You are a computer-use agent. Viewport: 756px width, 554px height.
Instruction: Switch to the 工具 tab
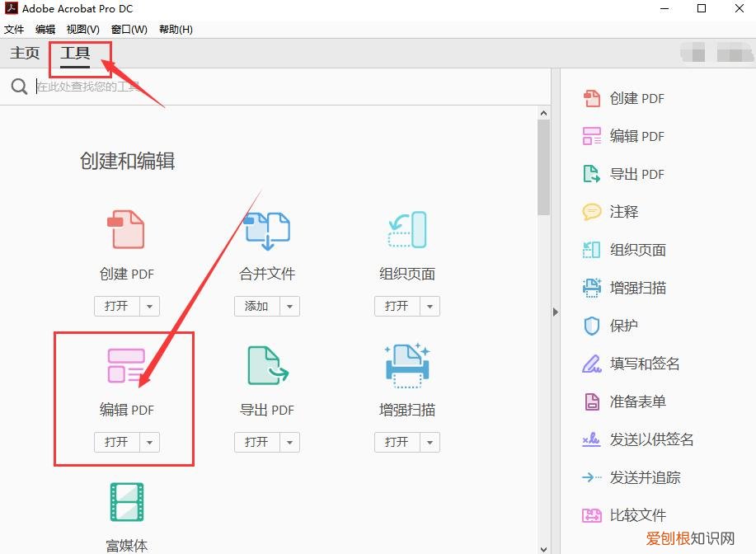75,53
